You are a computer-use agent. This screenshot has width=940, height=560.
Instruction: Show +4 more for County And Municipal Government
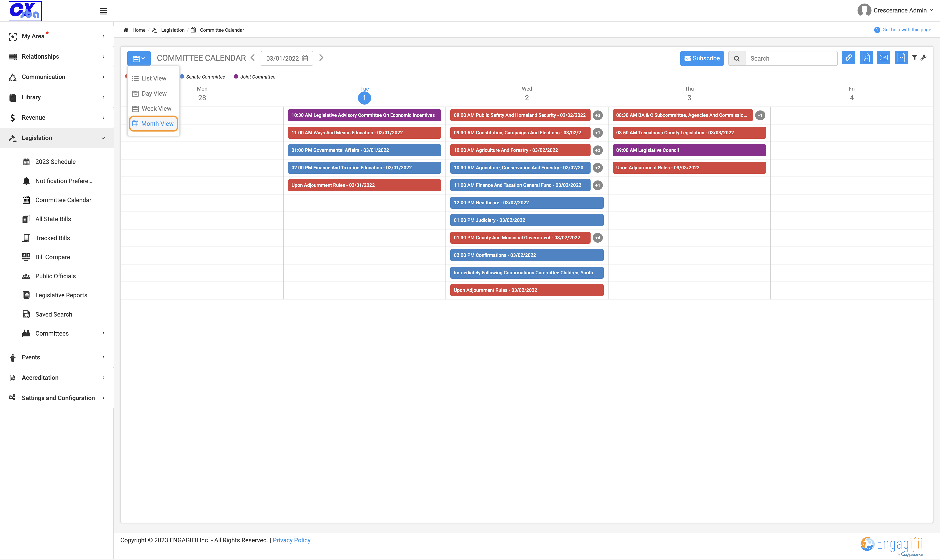(x=597, y=238)
